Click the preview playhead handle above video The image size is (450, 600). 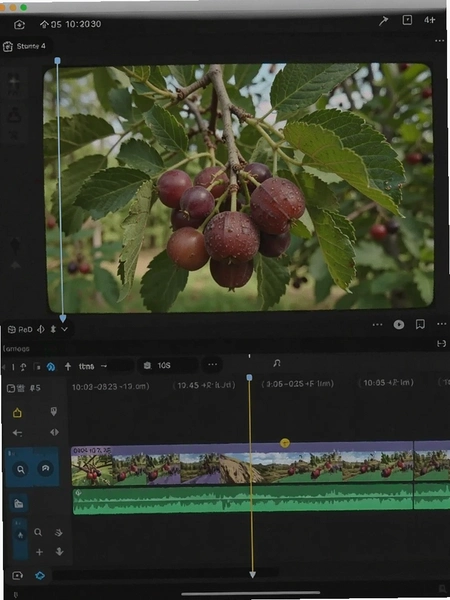[x=57, y=60]
